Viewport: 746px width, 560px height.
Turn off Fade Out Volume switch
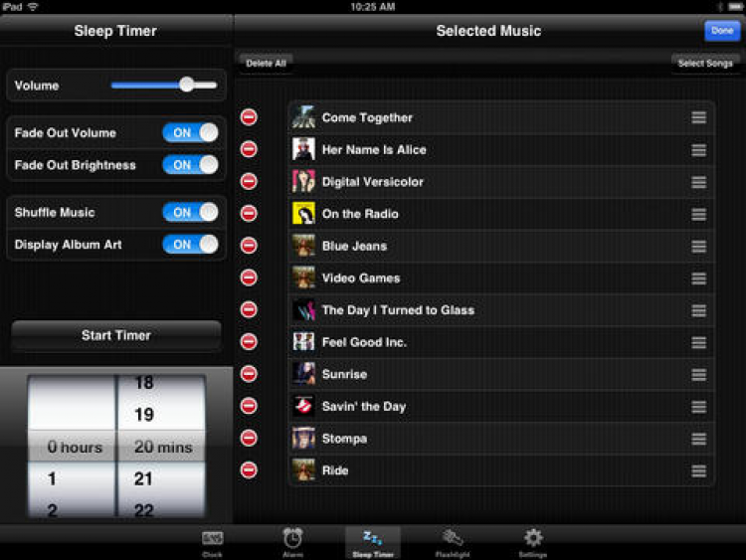point(190,132)
